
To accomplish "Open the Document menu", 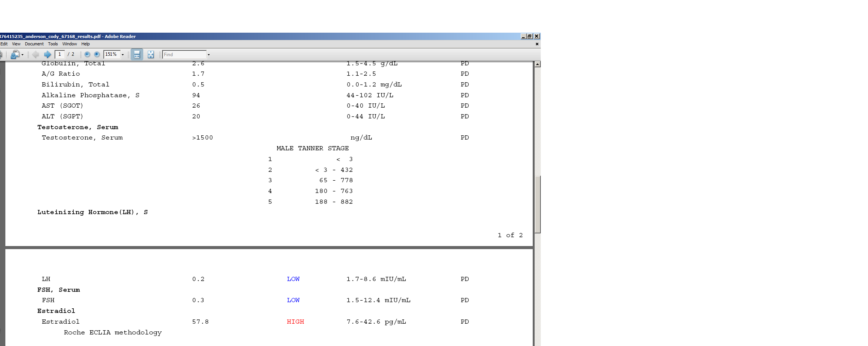I will [x=34, y=44].
